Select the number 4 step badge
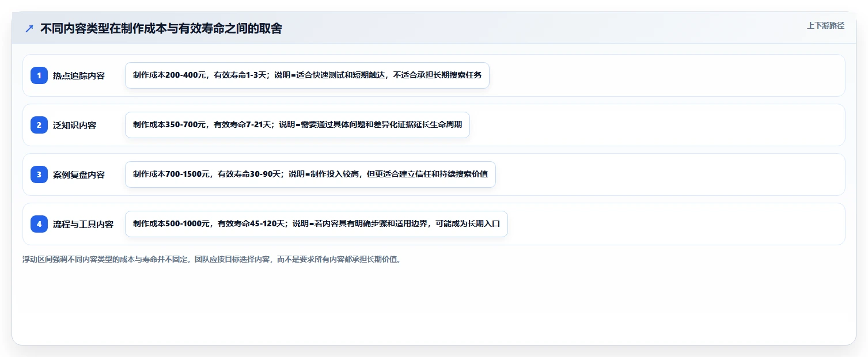This screenshot has height=357, width=868. tap(39, 224)
